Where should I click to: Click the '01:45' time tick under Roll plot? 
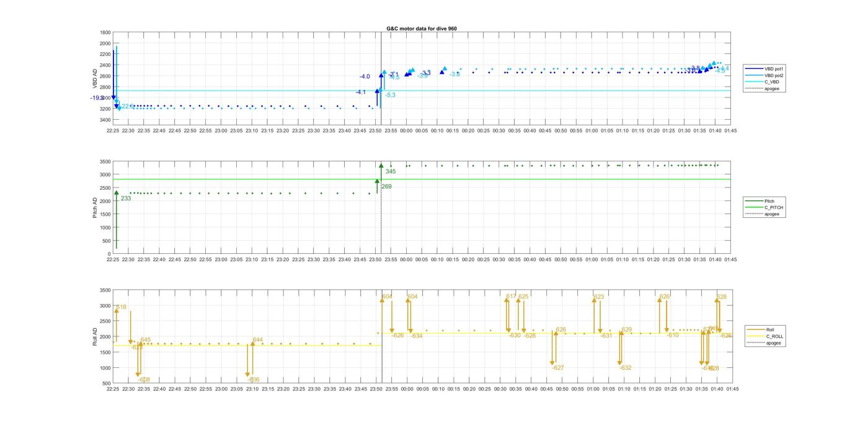[732, 389]
